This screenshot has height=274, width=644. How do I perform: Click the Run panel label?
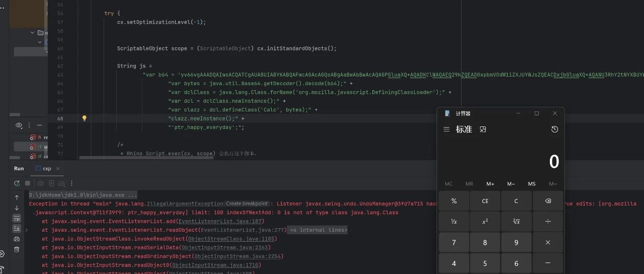[x=19, y=168]
